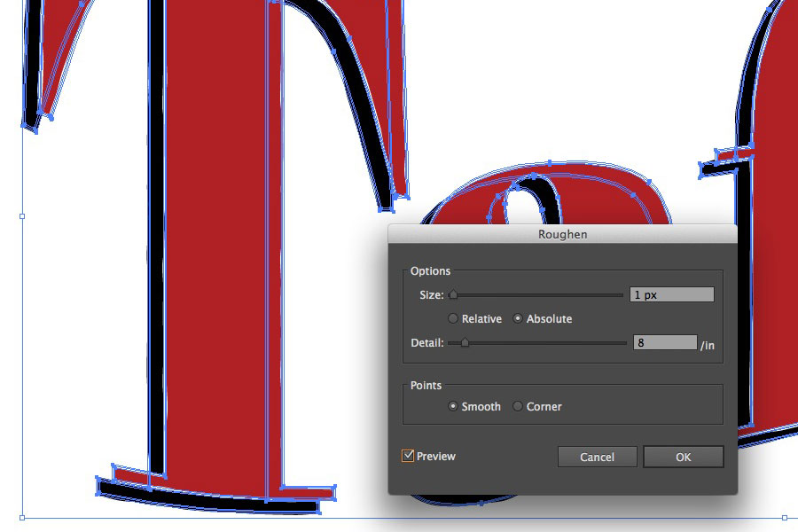
Task: Toggle the Preview checkbox off
Action: pos(407,455)
